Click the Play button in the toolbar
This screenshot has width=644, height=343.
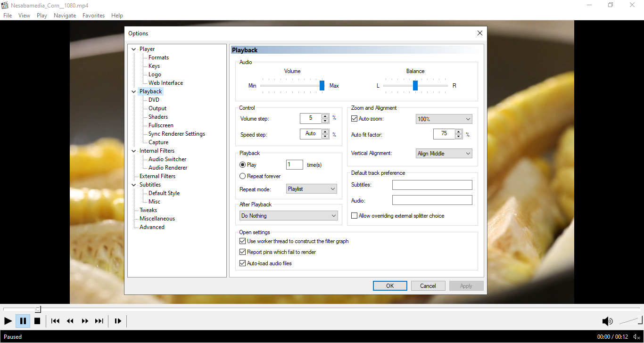point(8,321)
